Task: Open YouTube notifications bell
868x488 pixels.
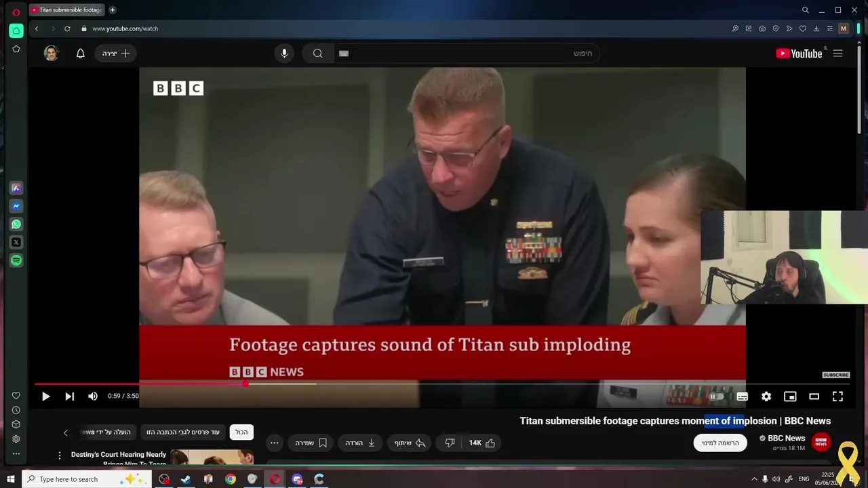Action: click(81, 54)
